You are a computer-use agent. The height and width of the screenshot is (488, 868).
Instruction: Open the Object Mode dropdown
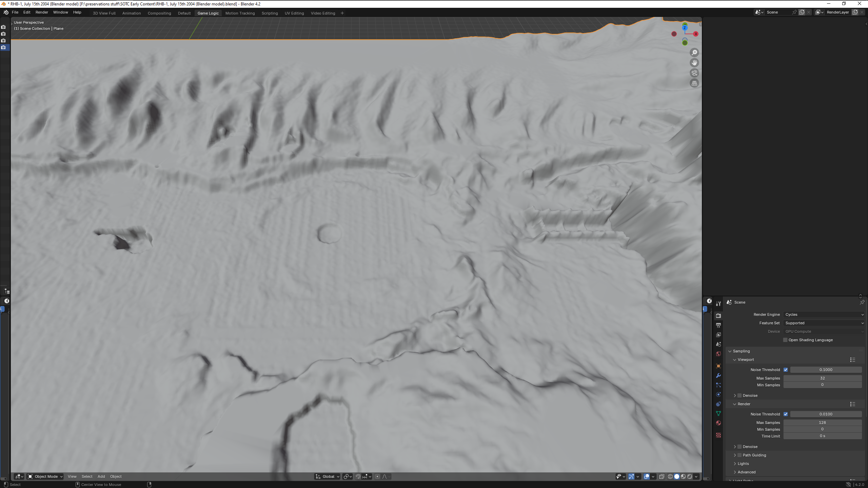pyautogui.click(x=45, y=476)
